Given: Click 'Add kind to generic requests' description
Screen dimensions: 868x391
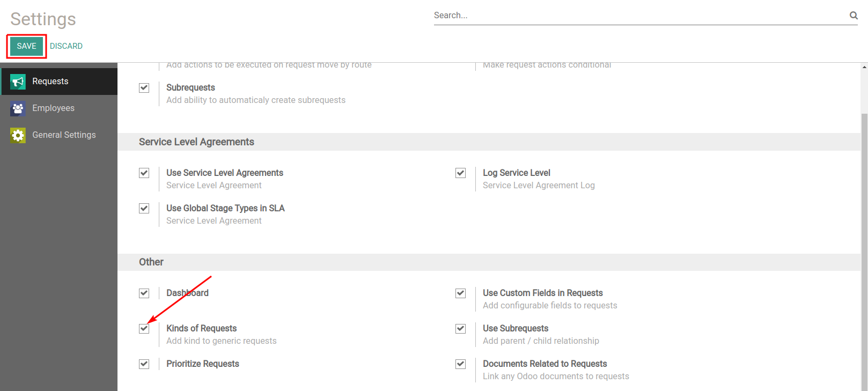Looking at the screenshot, I should pyautogui.click(x=222, y=341).
